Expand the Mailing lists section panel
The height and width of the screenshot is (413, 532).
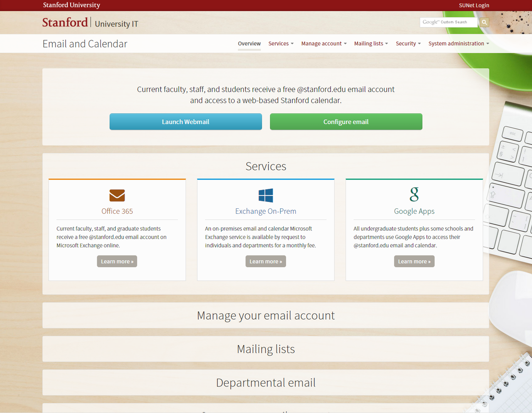tap(266, 349)
